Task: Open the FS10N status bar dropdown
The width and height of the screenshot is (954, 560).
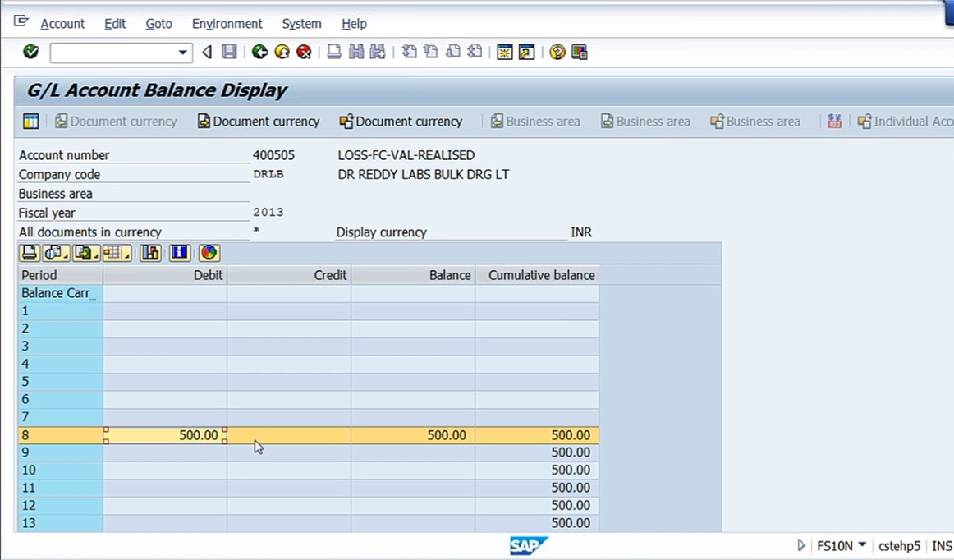Action: coord(862,544)
